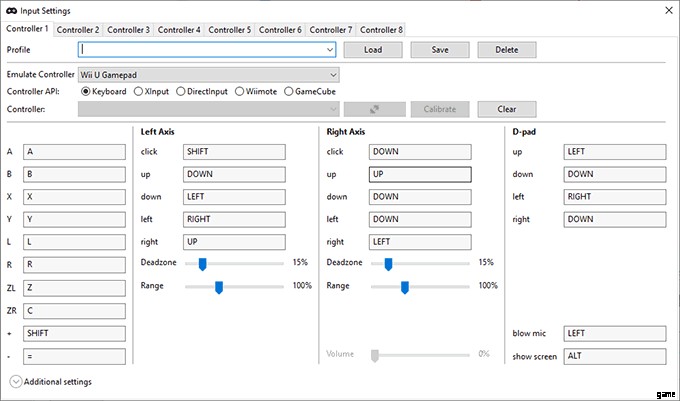Expand Additional settings

click(x=16, y=381)
